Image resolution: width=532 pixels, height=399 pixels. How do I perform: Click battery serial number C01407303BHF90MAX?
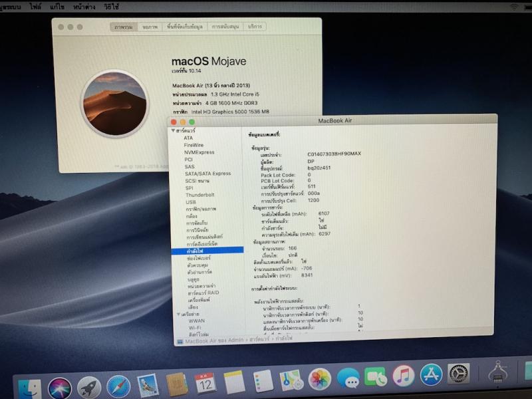[x=334, y=154]
